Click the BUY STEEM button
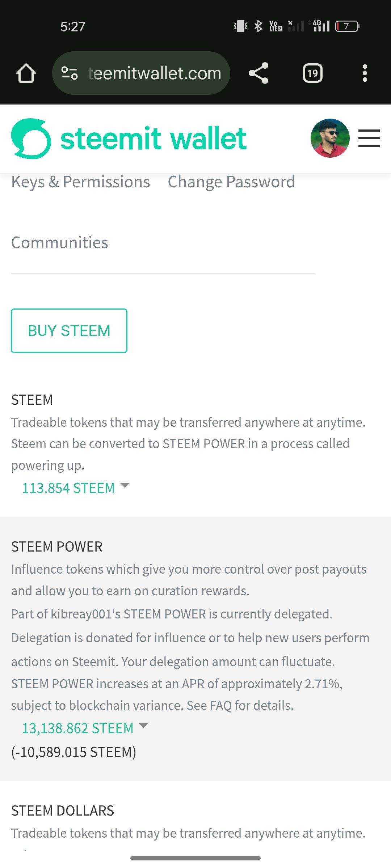This screenshot has width=391, height=868. pyautogui.click(x=69, y=331)
